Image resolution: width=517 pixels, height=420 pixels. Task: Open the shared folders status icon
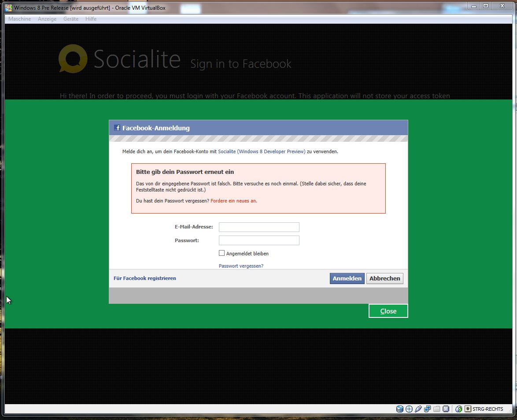pyautogui.click(x=436, y=409)
